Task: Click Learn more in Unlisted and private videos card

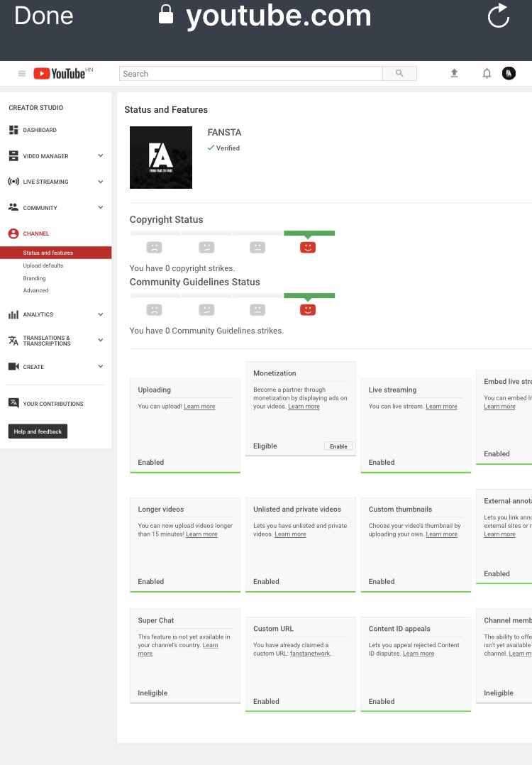Action: pos(290,534)
